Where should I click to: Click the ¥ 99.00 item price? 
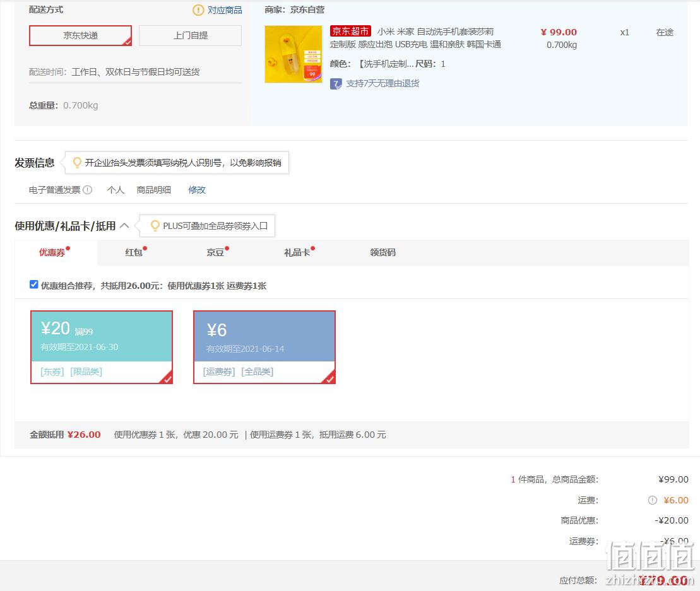pyautogui.click(x=559, y=32)
